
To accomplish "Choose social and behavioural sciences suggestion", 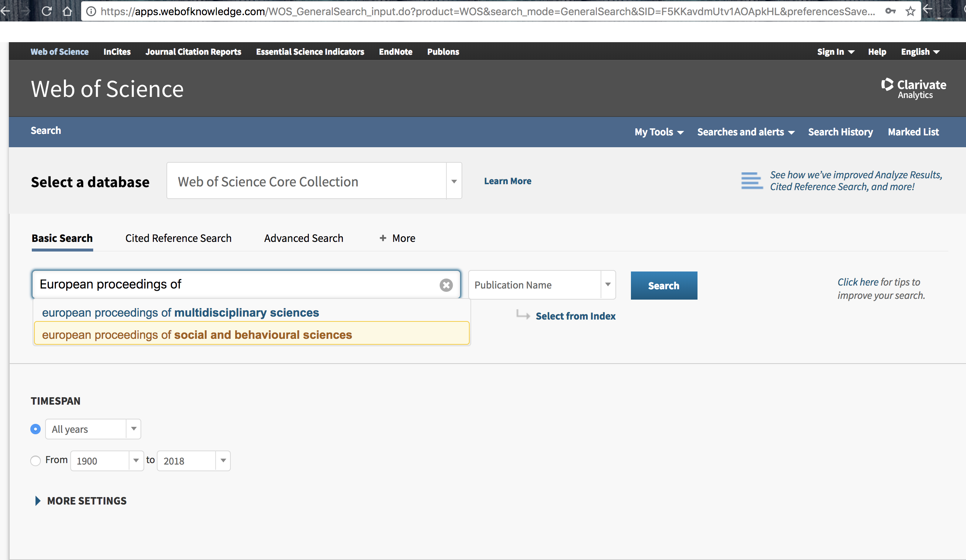I will [251, 333].
